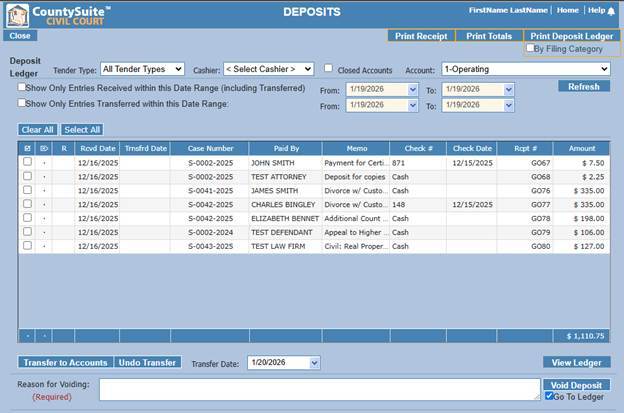Select receipt number GO79 cell
The width and height of the screenshot is (624, 413).
(525, 232)
